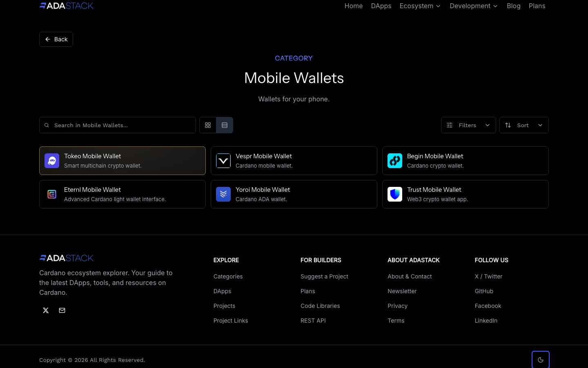Click the X icon in the footer
Viewport: 588px width, 368px height.
pos(46,310)
